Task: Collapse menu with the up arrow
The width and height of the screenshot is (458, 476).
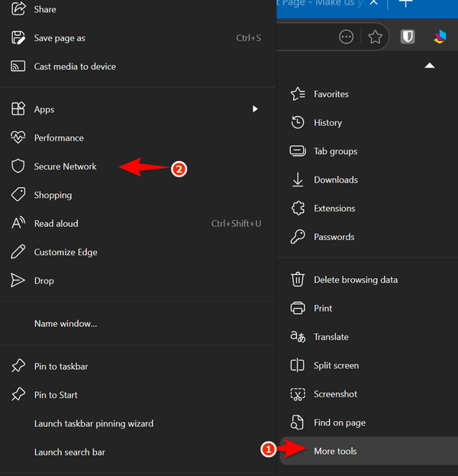Action: 430,65
